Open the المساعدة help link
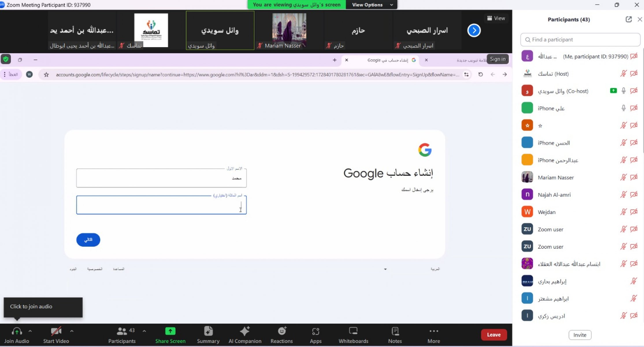 (x=118, y=269)
